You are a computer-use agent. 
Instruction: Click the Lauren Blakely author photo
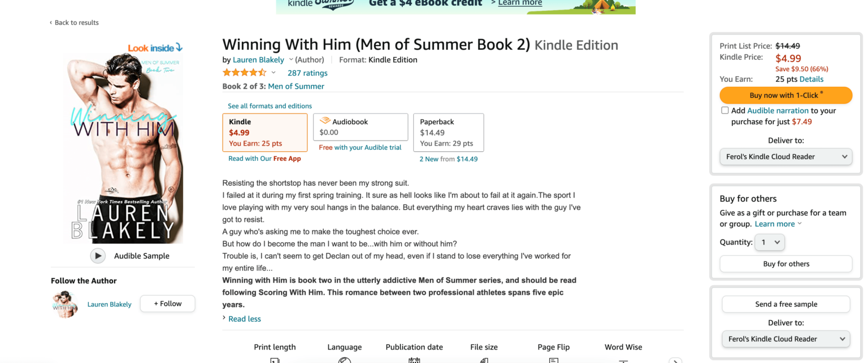tap(64, 304)
